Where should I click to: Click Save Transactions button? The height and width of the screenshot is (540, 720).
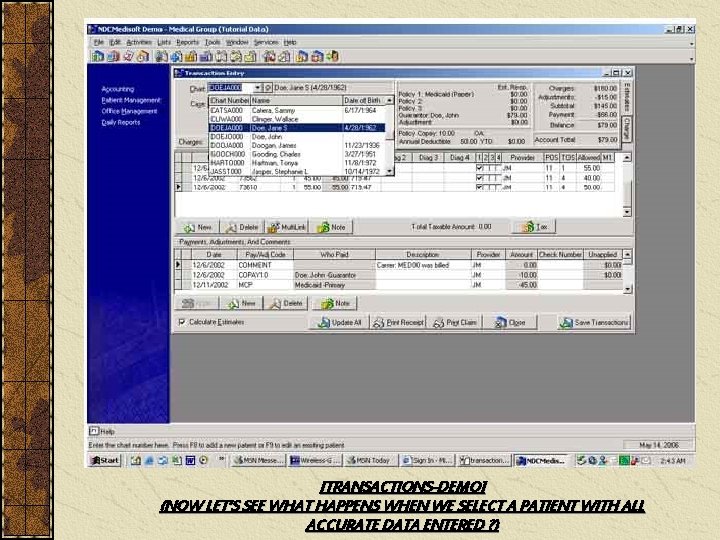pyautogui.click(x=594, y=322)
